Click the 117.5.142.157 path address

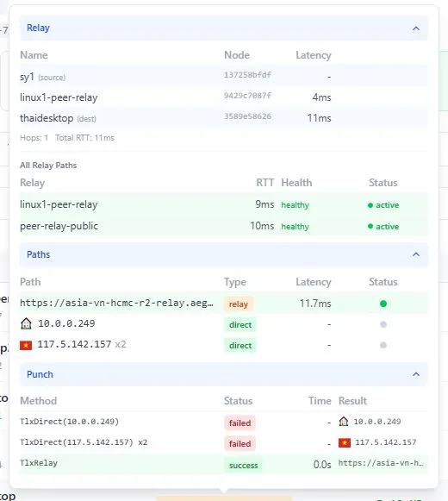(74, 344)
